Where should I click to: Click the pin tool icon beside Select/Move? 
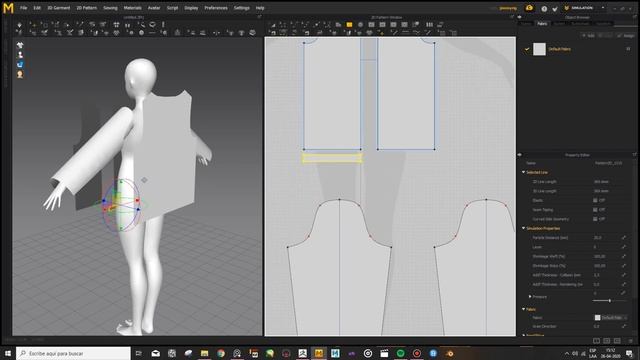[x=44, y=25]
